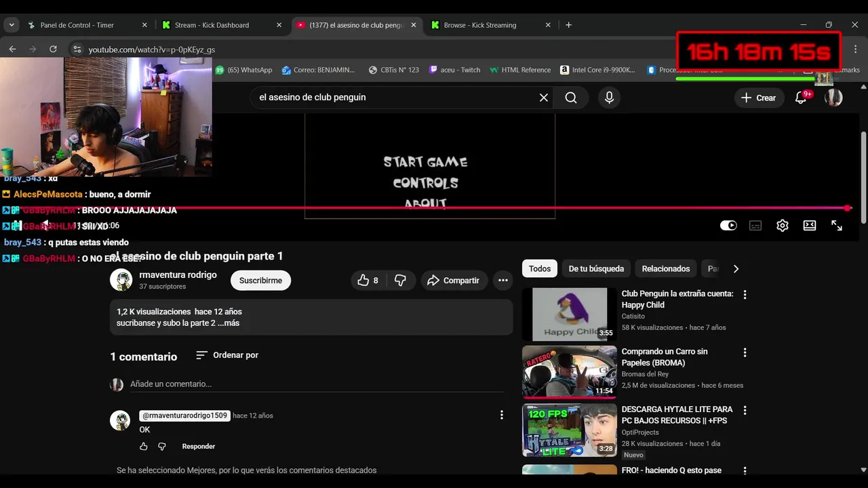Image resolution: width=868 pixels, height=488 pixels.
Task: Click the Compartir button
Action: [454, 281]
